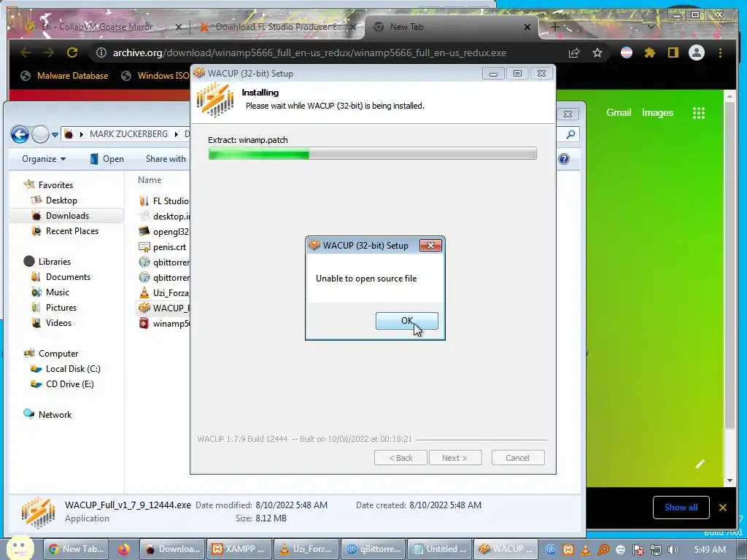Viewport: 747px width, 560px height.
Task: Click Cancel in WACUP Setup
Action: (x=518, y=458)
